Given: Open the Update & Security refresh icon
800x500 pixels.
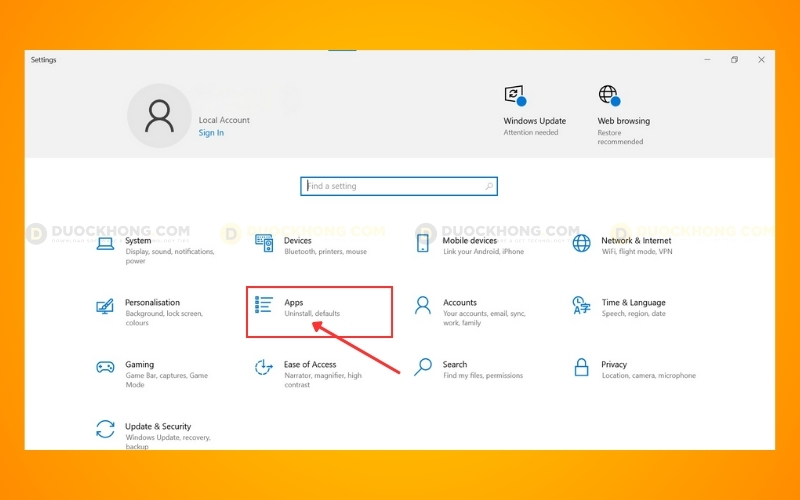Looking at the screenshot, I should pos(105,429).
